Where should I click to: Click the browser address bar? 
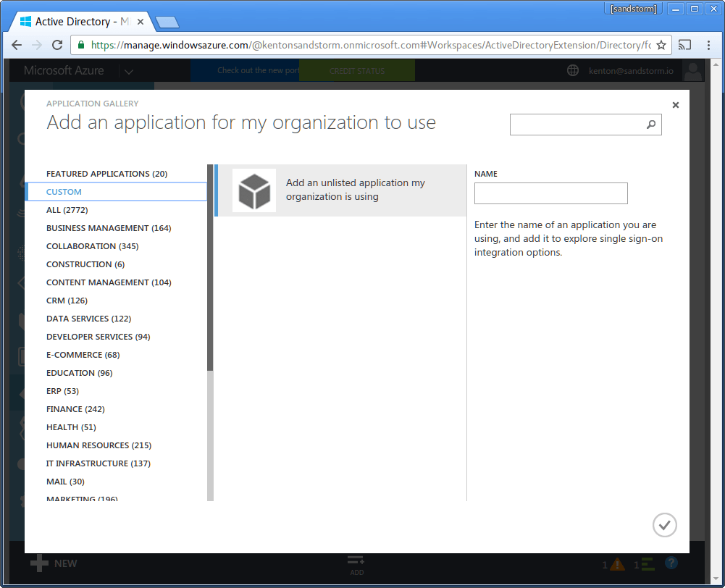371,45
